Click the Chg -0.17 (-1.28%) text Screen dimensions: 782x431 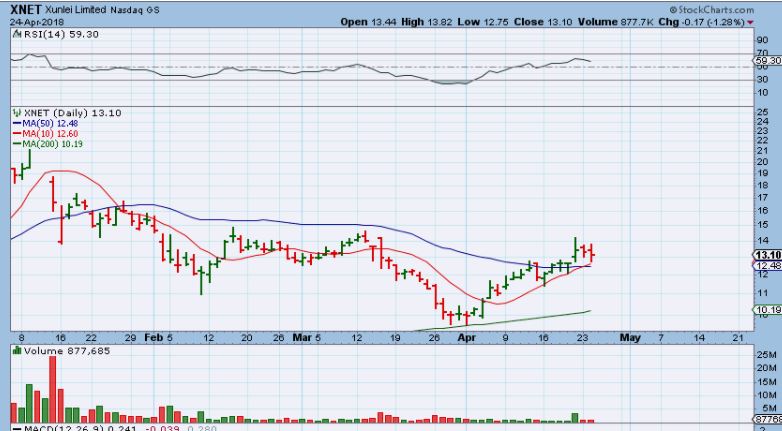701,22
